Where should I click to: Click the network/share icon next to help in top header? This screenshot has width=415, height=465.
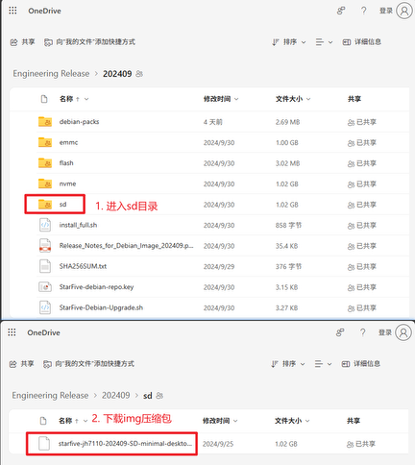click(341, 11)
